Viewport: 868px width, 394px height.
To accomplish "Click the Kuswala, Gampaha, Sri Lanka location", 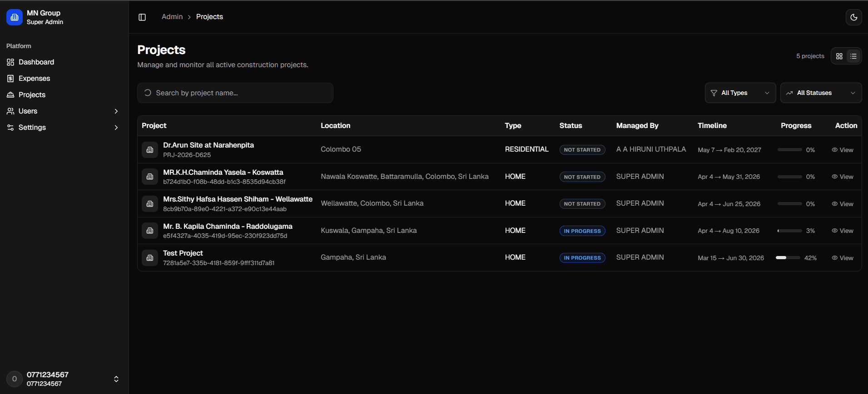I will point(369,231).
